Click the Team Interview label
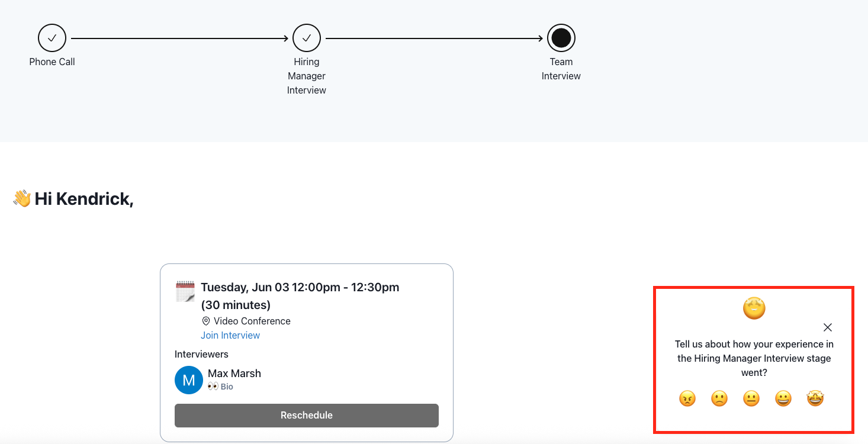The height and width of the screenshot is (444, 868). point(561,69)
